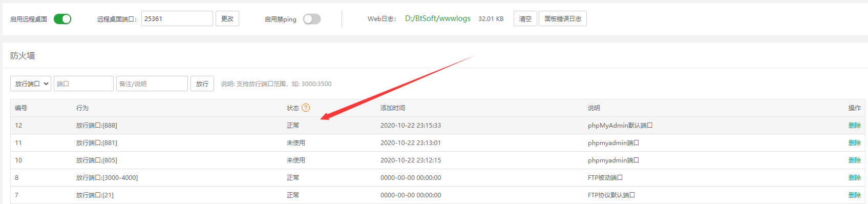Select the 放行端口:[881] cell
This screenshot has width=868, height=204.
point(97,143)
